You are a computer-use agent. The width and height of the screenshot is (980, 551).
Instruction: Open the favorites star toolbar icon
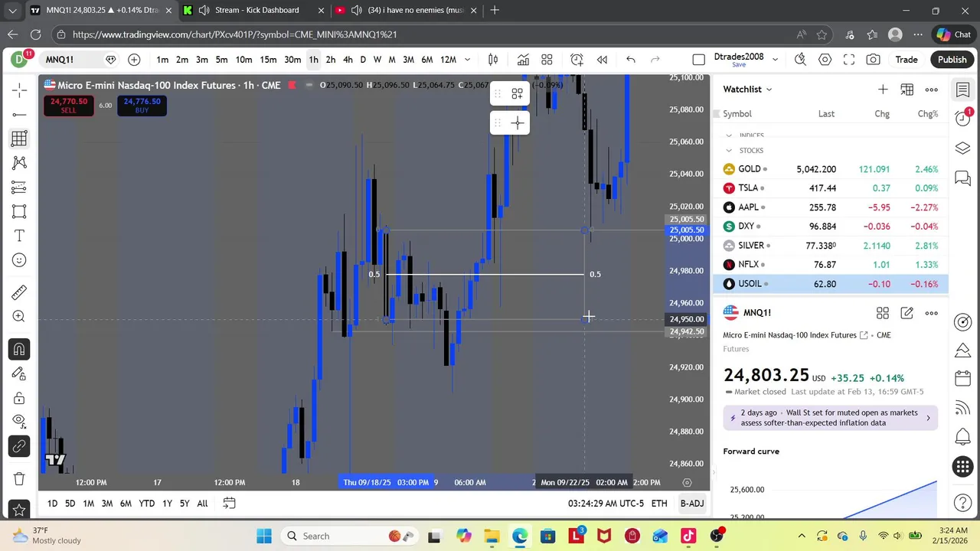point(19,510)
